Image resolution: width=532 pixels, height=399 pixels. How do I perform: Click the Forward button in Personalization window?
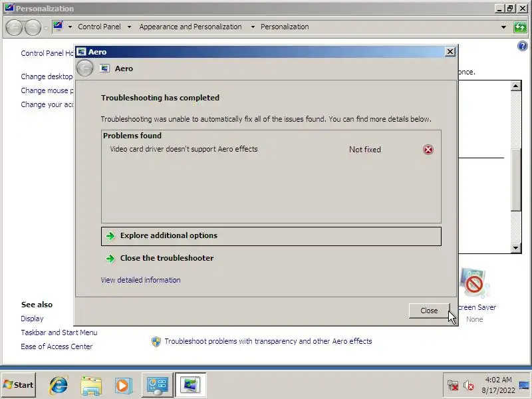33,27
